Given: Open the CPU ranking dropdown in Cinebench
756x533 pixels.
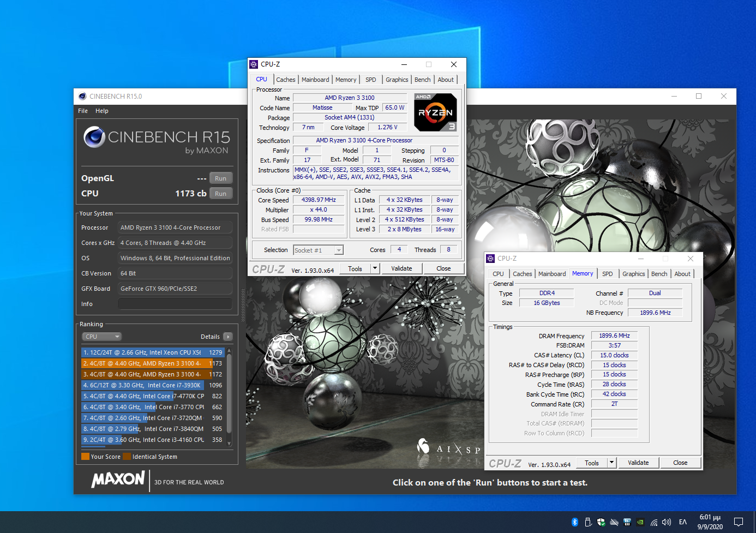Looking at the screenshot, I should 102,337.
